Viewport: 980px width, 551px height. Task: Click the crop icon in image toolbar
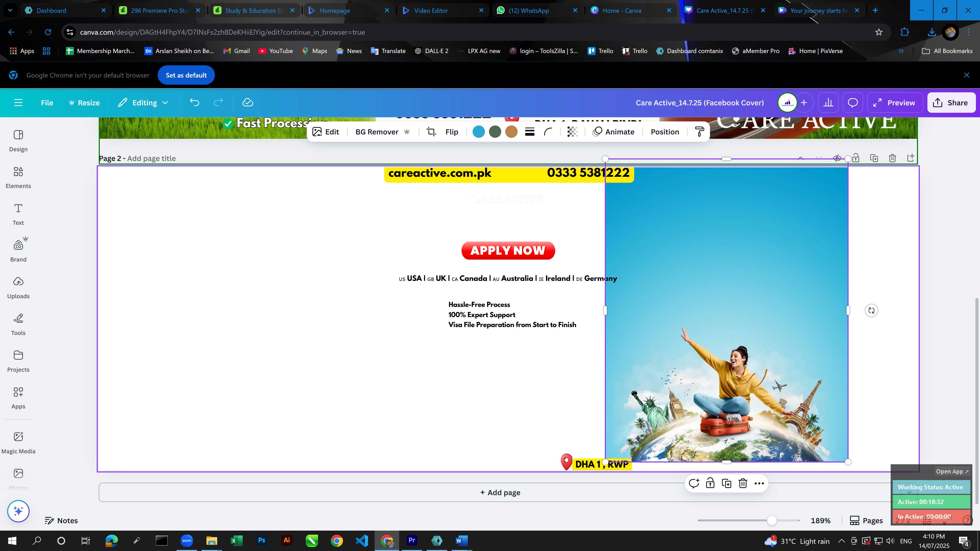pos(431,132)
